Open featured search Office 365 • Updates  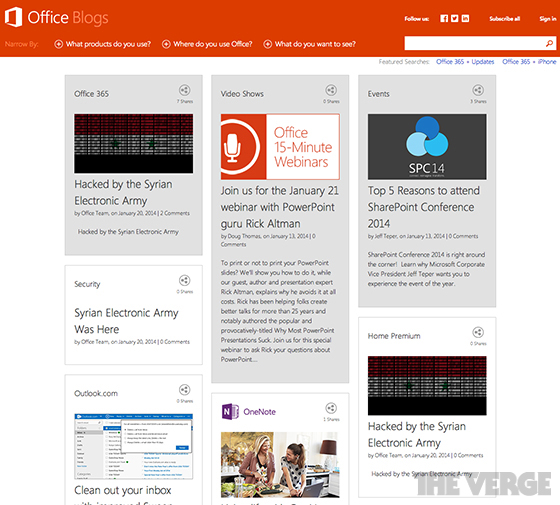coord(465,62)
